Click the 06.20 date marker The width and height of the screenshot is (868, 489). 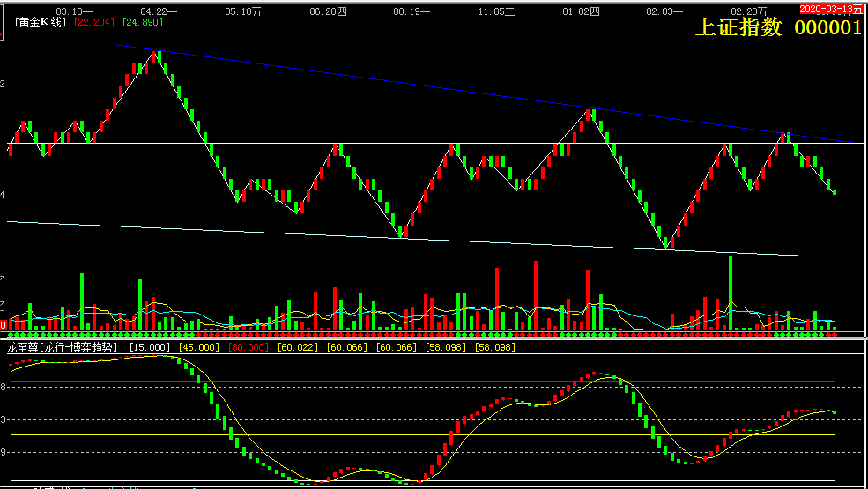(328, 11)
